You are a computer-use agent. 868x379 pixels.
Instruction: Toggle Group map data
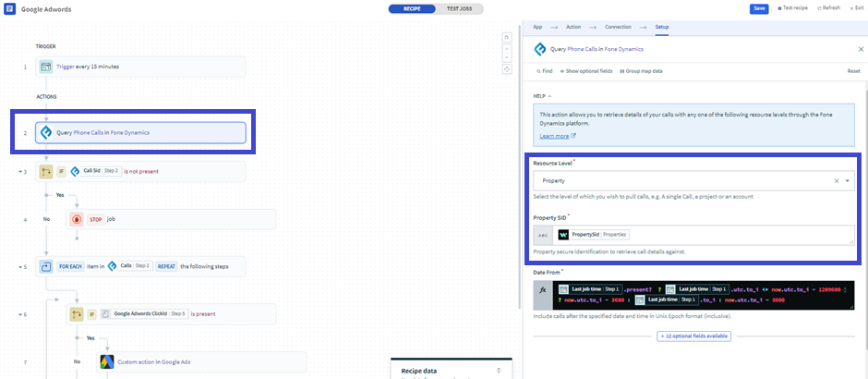tap(641, 71)
